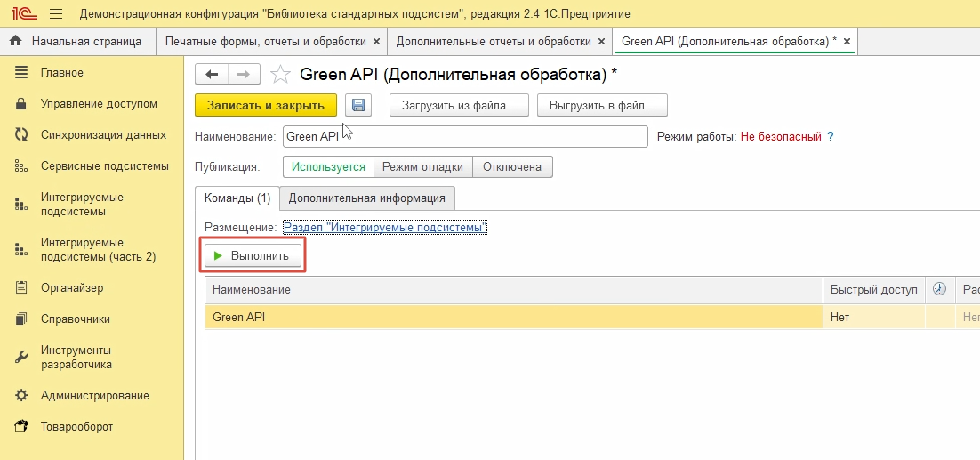
Task: Switch publication to Режим отладки
Action: click(422, 166)
